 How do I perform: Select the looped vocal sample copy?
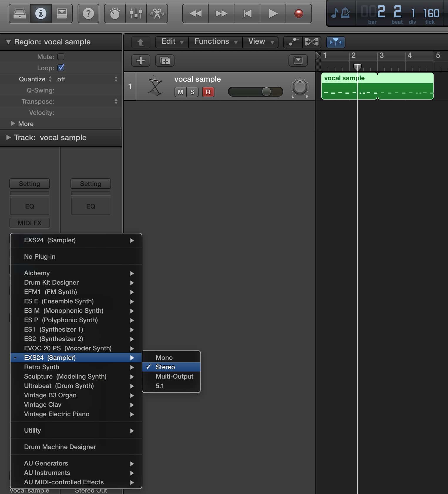(406, 86)
